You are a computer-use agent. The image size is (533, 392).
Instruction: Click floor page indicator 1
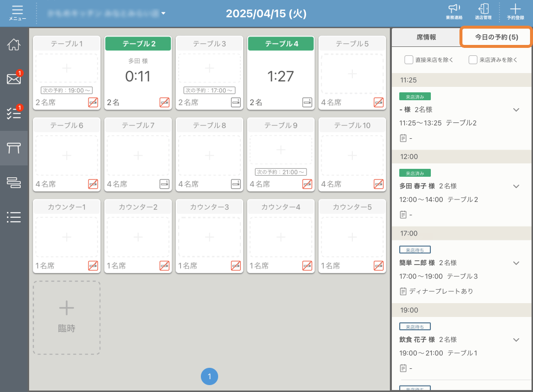coord(209,376)
